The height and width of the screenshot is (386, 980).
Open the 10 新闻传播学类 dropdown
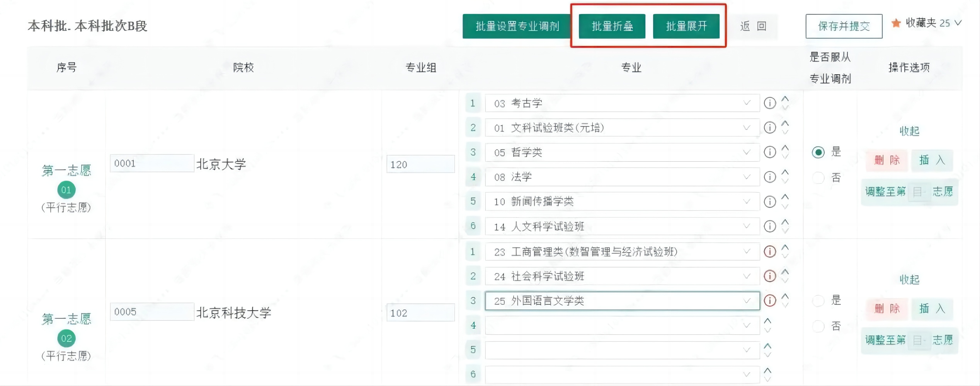pyautogui.click(x=623, y=202)
